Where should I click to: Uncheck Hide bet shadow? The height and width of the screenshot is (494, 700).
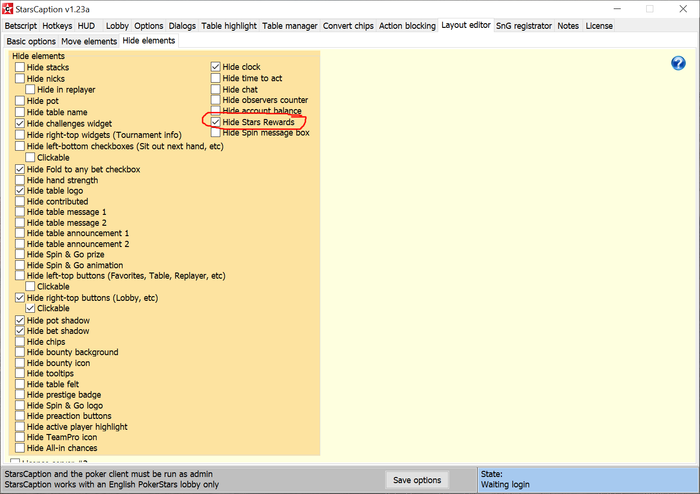click(20, 331)
